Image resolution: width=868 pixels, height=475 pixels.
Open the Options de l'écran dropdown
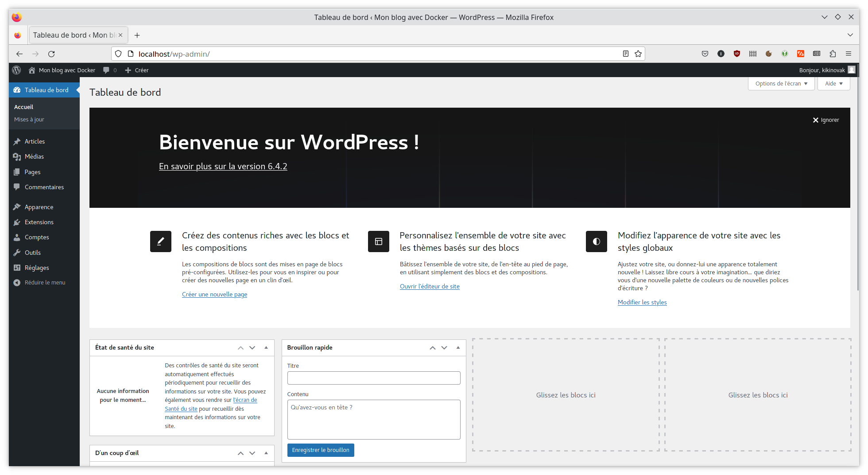pos(781,83)
